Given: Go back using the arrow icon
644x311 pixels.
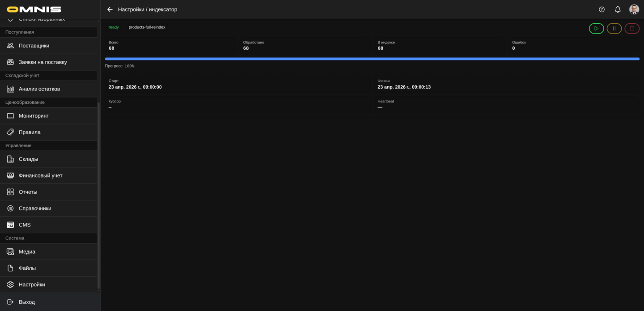Looking at the screenshot, I should pyautogui.click(x=110, y=9).
